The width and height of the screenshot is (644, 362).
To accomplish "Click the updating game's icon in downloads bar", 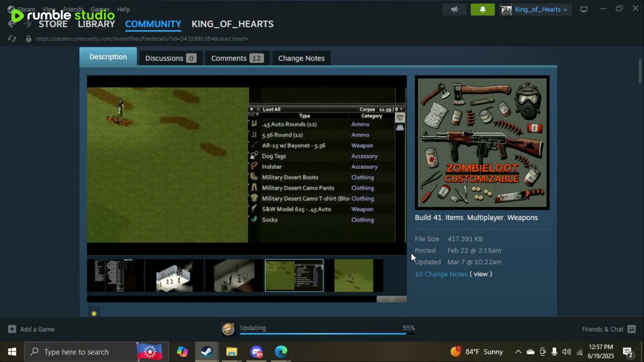I will [228, 329].
